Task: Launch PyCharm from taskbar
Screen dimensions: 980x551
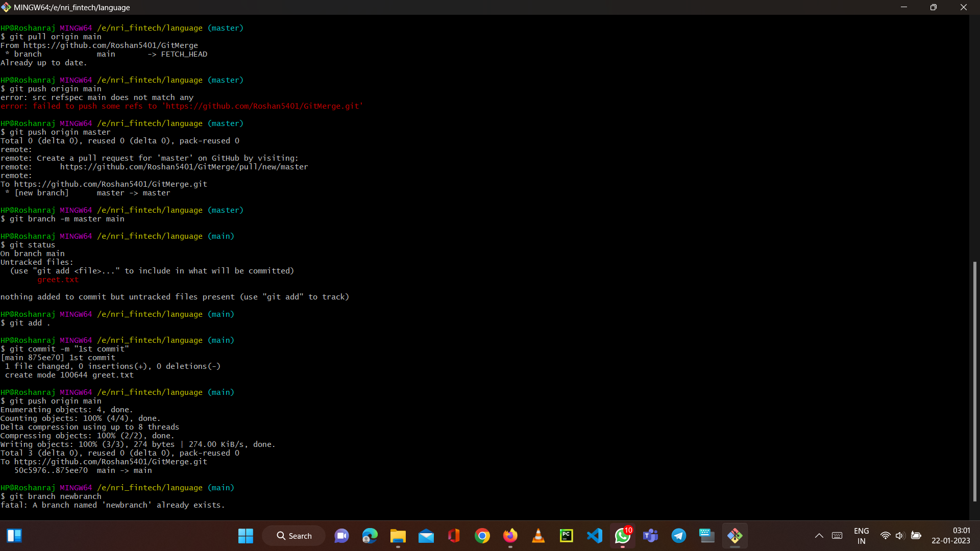Action: [566, 536]
